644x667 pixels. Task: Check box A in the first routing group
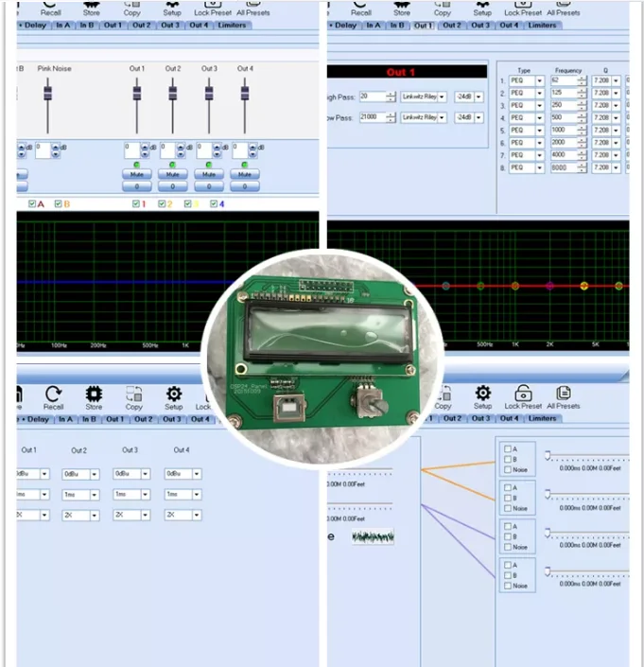coord(508,448)
